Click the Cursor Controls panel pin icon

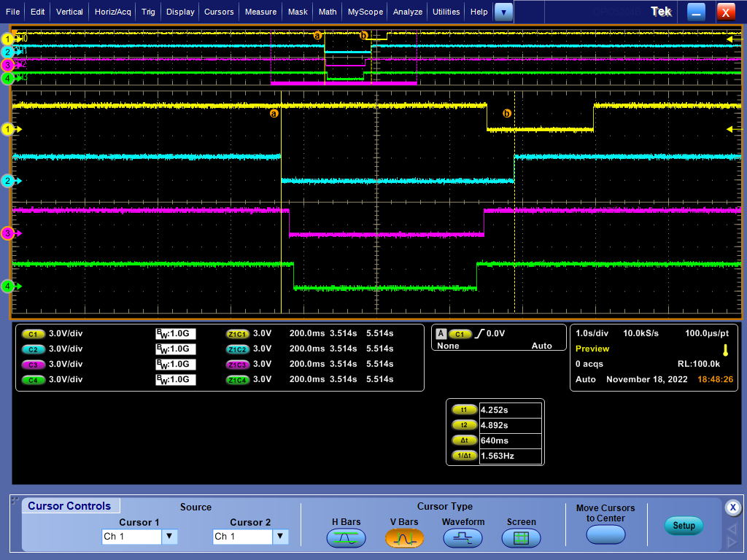click(15, 501)
